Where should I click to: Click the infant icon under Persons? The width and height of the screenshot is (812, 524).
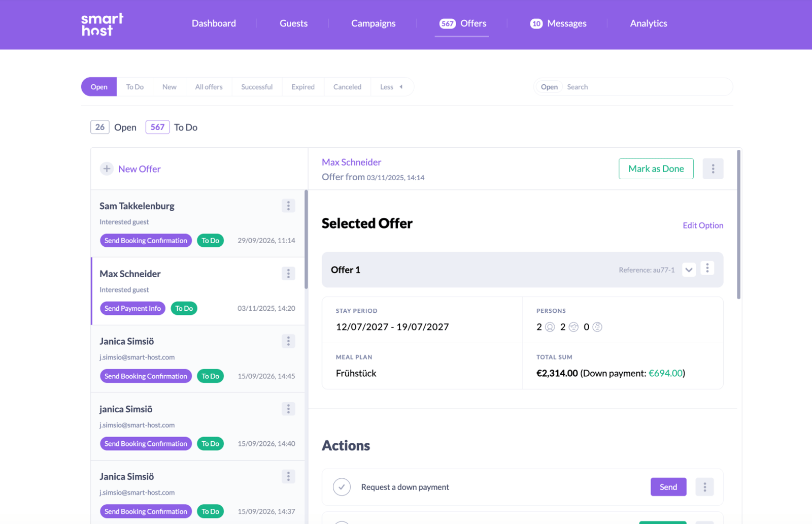tap(597, 327)
